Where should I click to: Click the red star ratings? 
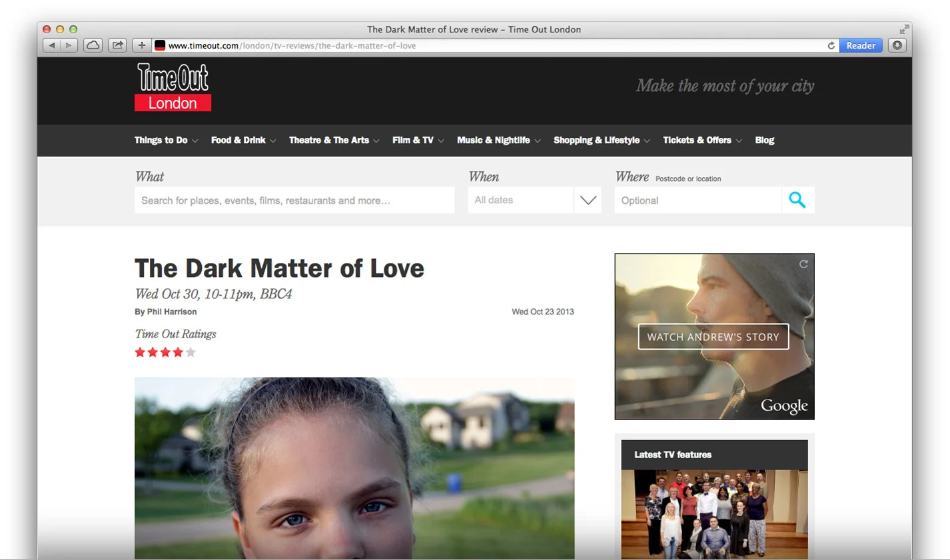165,352
